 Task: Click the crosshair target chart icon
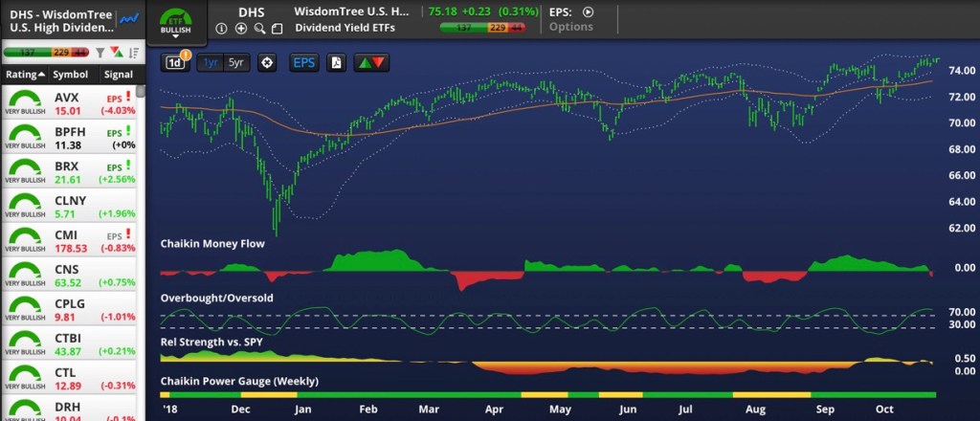[268, 63]
